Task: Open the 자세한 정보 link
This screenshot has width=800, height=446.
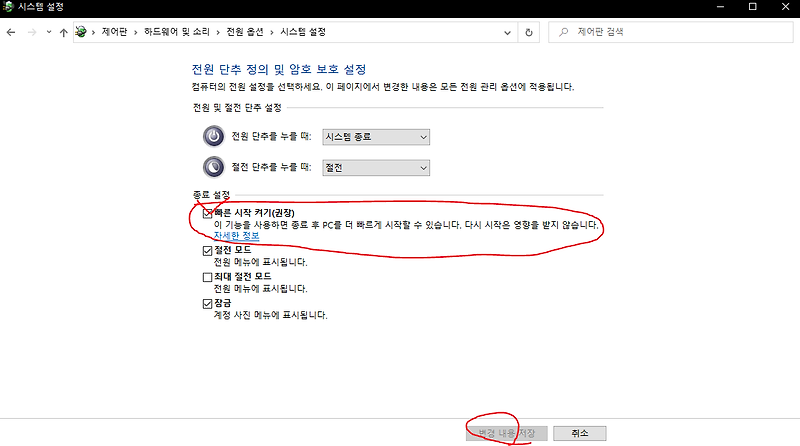Action: [236, 236]
